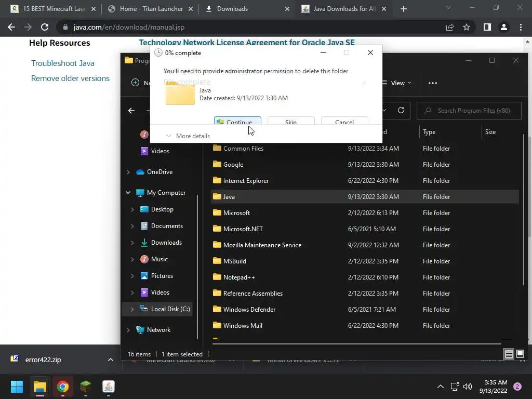Switch to details view layout icon
Screen dimensions: 532x399
[509, 354]
